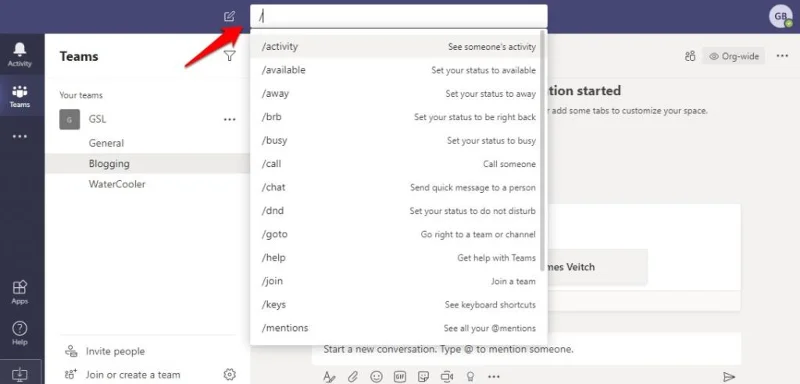The image size is (800, 384).
Task: Click the GSL team avatar
Action: click(x=69, y=120)
